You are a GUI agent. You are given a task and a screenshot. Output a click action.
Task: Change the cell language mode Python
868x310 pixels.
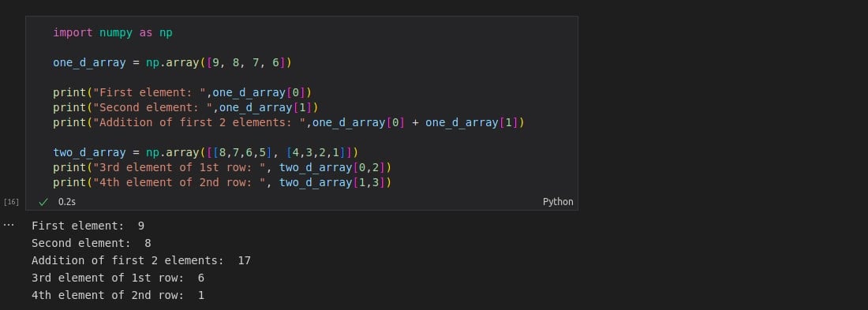pos(557,202)
